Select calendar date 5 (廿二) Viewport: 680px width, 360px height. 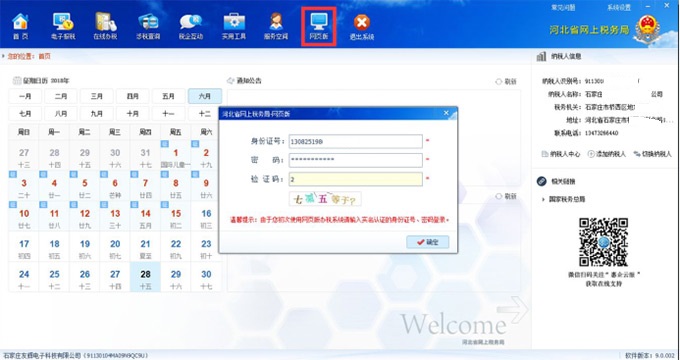tap(85, 186)
